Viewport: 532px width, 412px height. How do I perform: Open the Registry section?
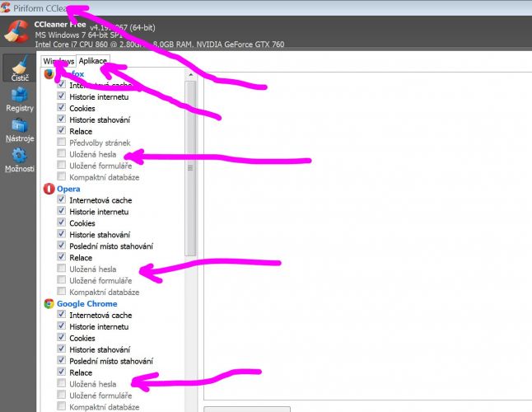point(19,100)
